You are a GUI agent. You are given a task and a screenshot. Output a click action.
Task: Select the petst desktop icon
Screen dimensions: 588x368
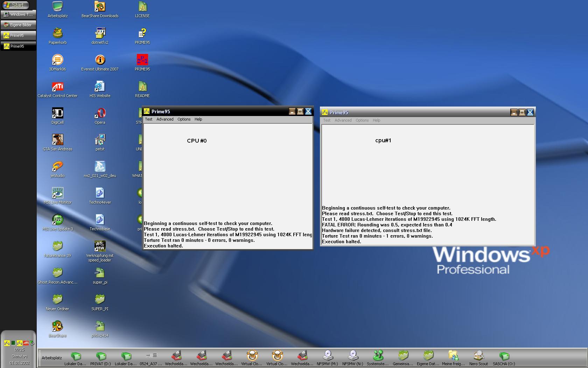[100, 143]
